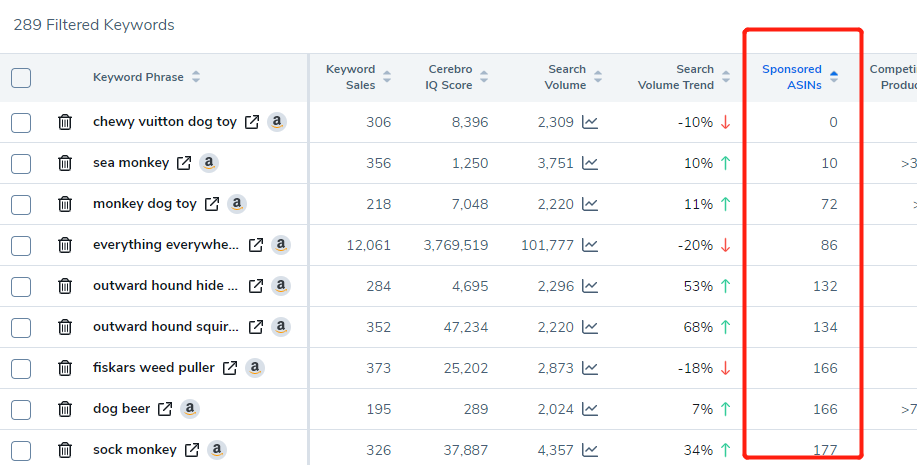The height and width of the screenshot is (465, 917).
Task: Click trash icon for fiskars weed puller
Action: [65, 368]
